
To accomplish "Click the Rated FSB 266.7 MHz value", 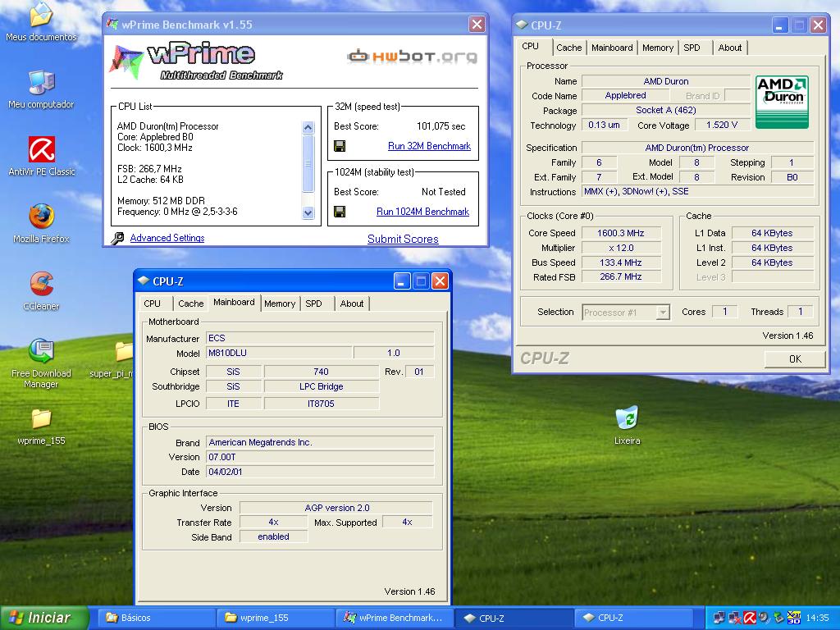I will pos(621,277).
